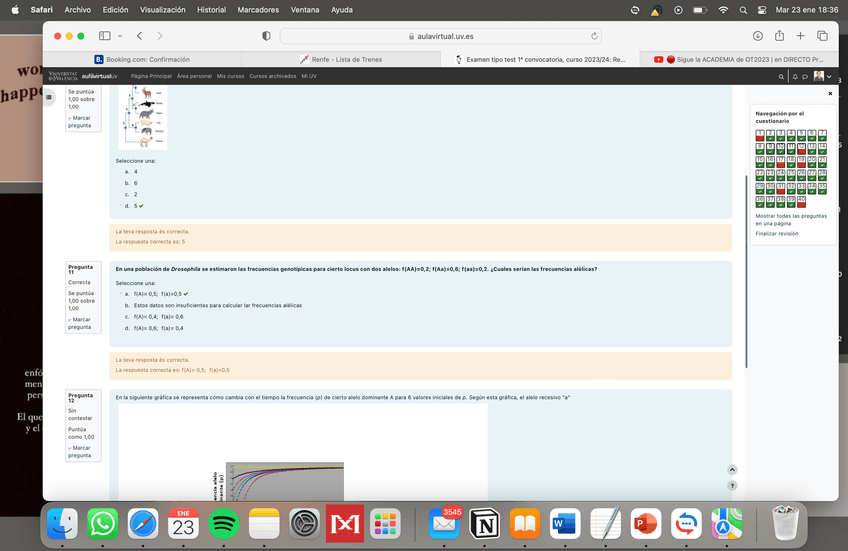Click the page vertical scrollbar

pos(746,271)
